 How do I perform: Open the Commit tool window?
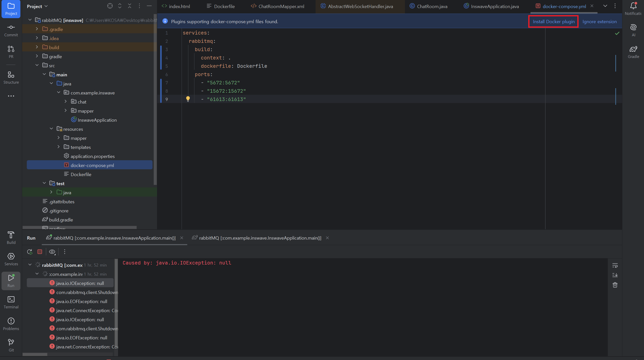pyautogui.click(x=11, y=30)
